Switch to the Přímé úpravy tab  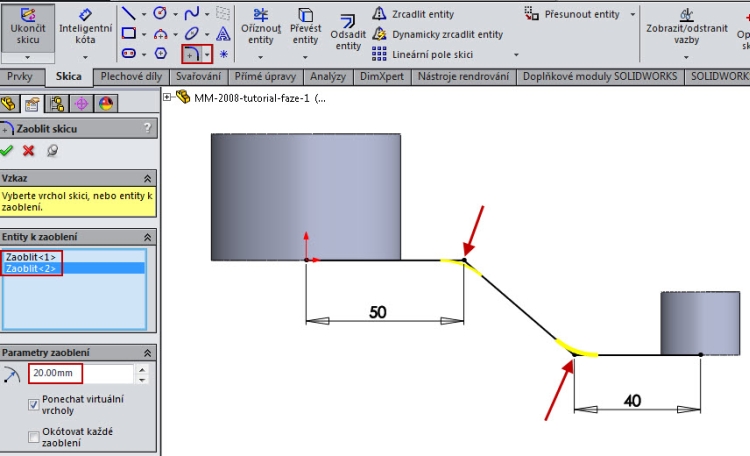tap(265, 77)
